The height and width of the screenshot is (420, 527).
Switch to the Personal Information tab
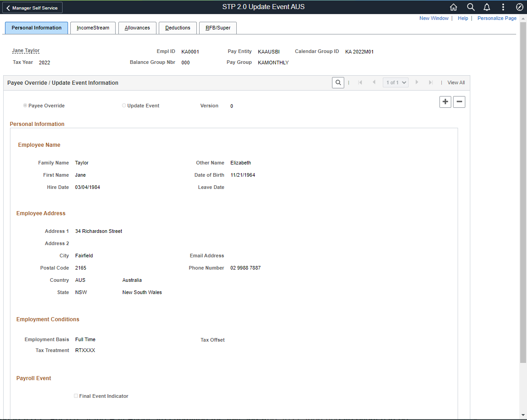pyautogui.click(x=36, y=28)
